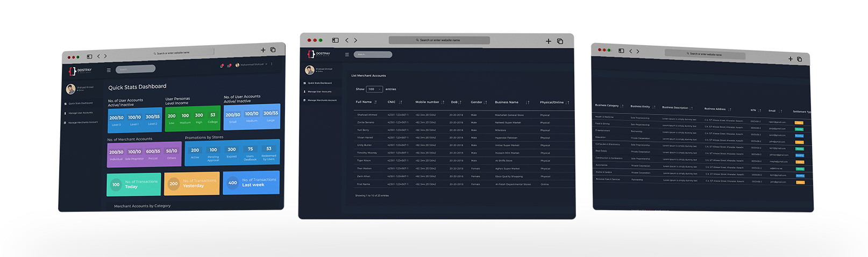This screenshot has width=868, height=257.
Task: Click the No. of Transactions Last week card
Action: [251, 182]
